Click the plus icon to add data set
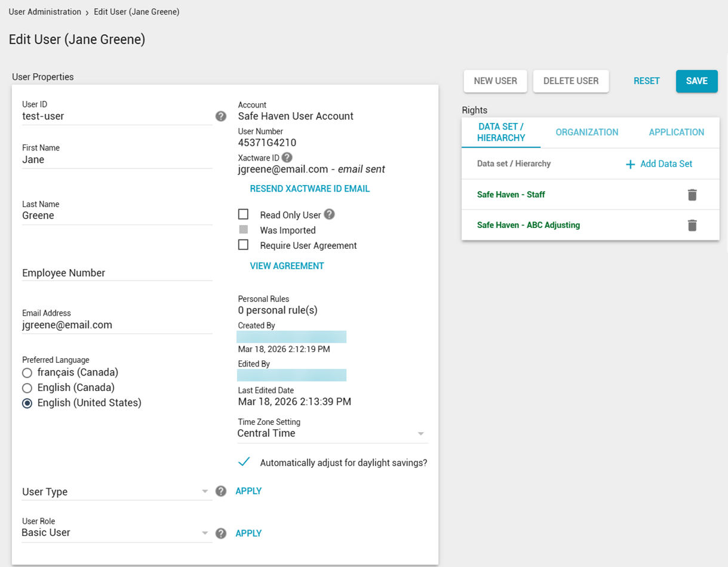 coord(630,164)
